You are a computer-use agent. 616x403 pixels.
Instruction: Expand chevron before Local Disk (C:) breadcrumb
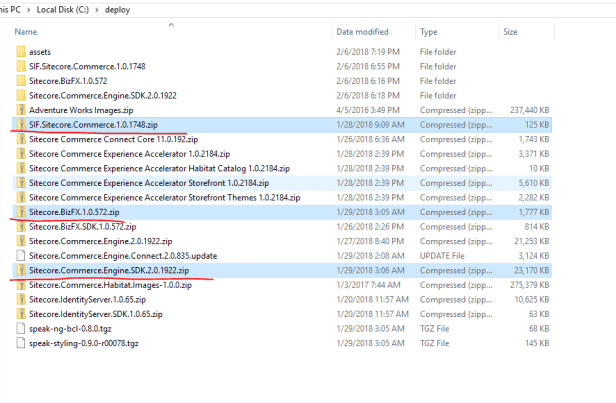click(28, 10)
